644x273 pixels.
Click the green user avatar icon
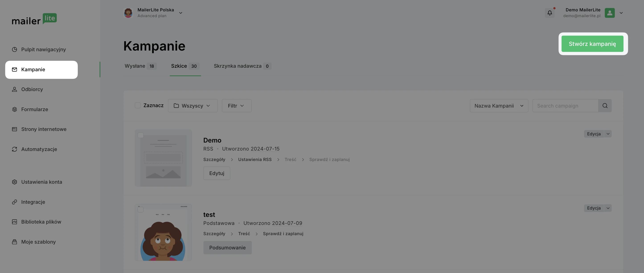tap(609, 13)
